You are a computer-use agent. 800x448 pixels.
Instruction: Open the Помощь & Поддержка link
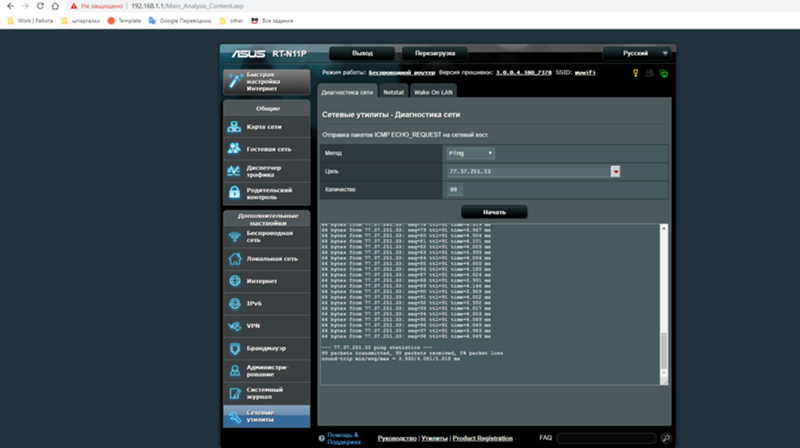click(344, 438)
